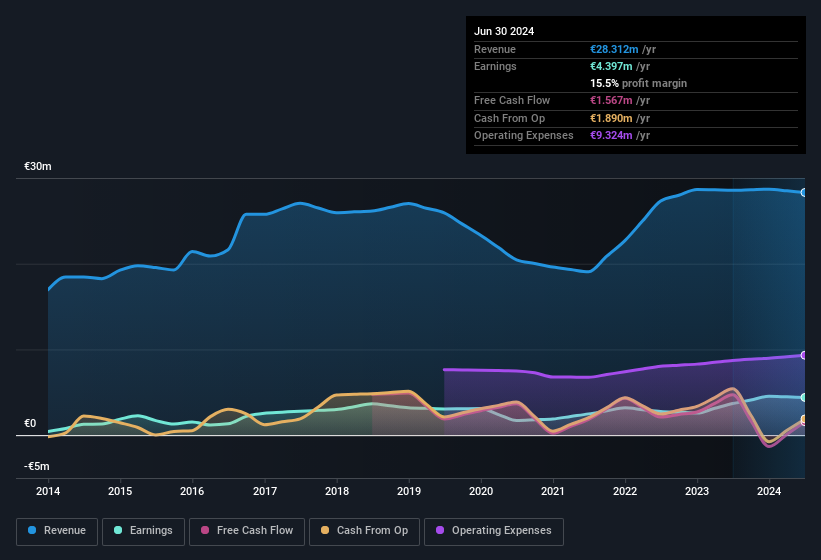
Task: Toggle the Revenue series in the legend
Action: tap(58, 530)
